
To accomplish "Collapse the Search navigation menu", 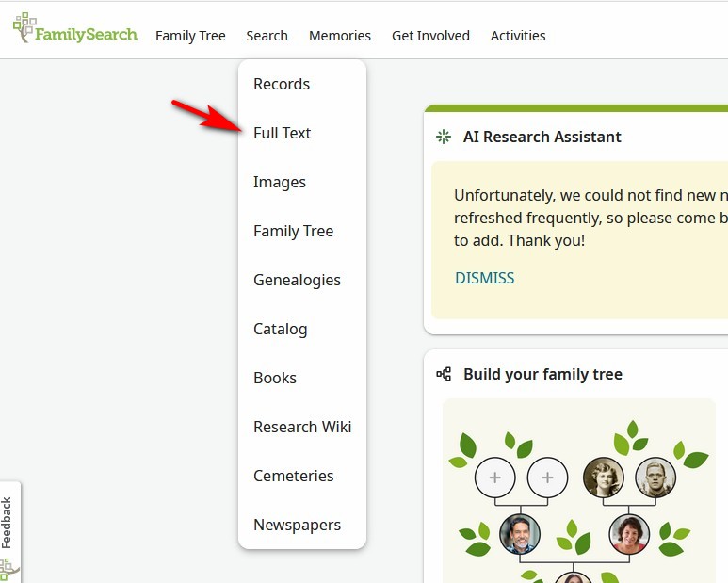I will click(x=267, y=36).
